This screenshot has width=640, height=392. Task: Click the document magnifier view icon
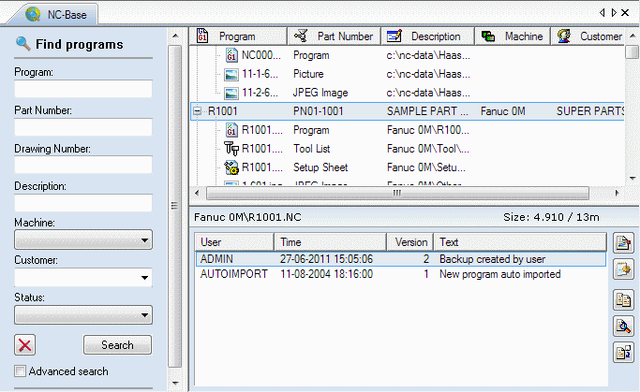pos(623,326)
